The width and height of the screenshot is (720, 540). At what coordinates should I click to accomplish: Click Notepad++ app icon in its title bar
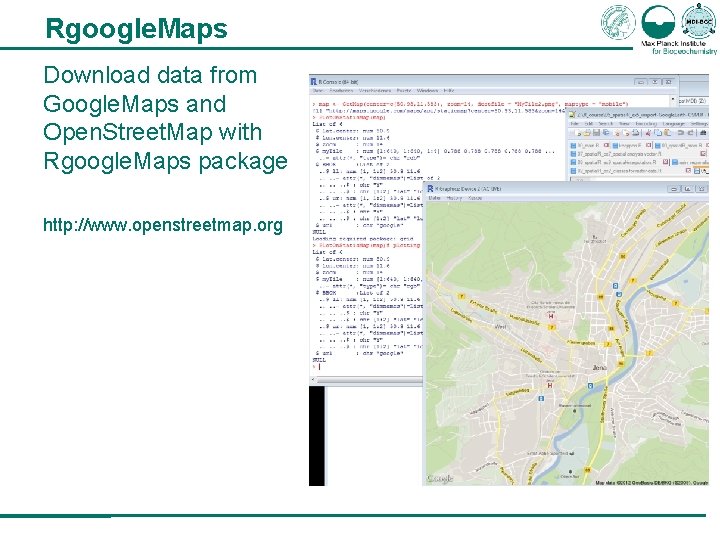pos(572,115)
